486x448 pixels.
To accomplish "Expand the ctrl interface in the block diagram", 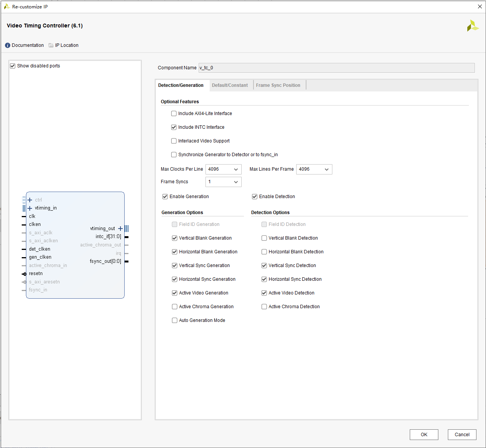I will 30,200.
